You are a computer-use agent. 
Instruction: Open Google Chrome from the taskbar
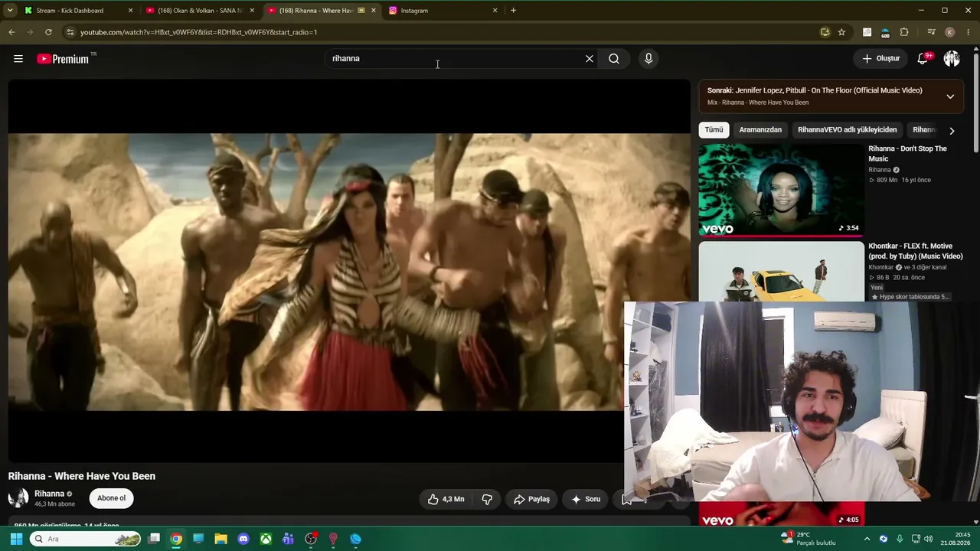tap(176, 539)
